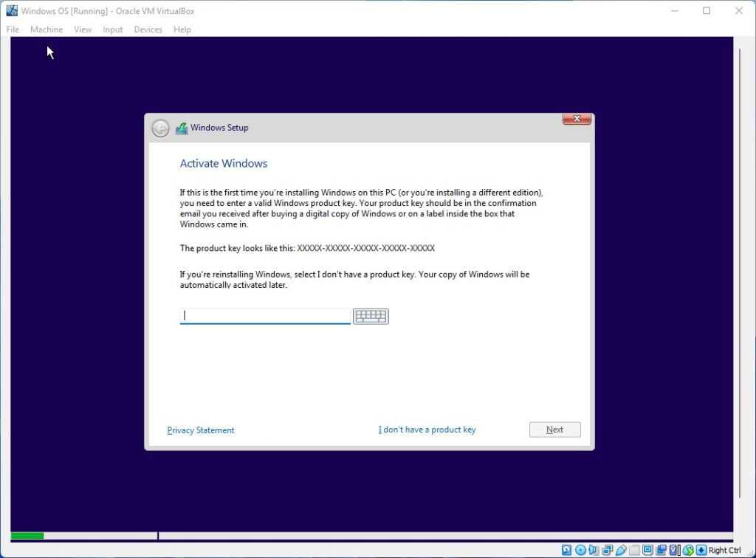This screenshot has width=756, height=558.
Task: Click the USB devices icon in status bar
Action: (621, 550)
